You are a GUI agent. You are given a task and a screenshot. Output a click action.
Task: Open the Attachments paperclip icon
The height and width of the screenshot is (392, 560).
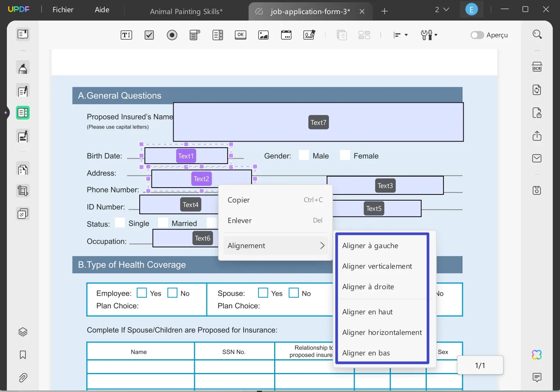(x=23, y=378)
